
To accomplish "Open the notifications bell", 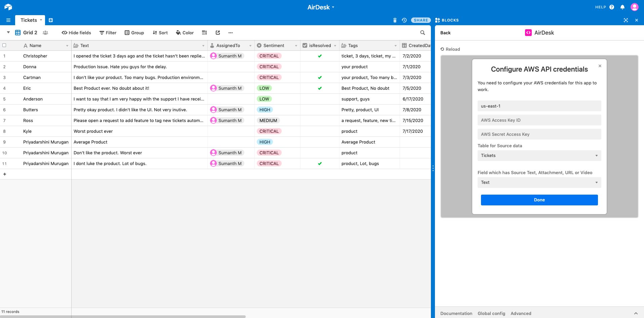I will (622, 7).
